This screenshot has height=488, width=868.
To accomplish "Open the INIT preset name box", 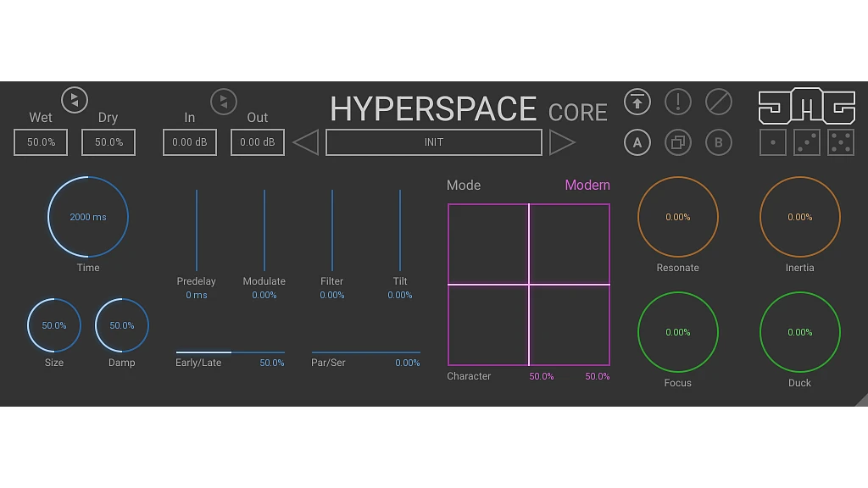I will pyautogui.click(x=433, y=142).
